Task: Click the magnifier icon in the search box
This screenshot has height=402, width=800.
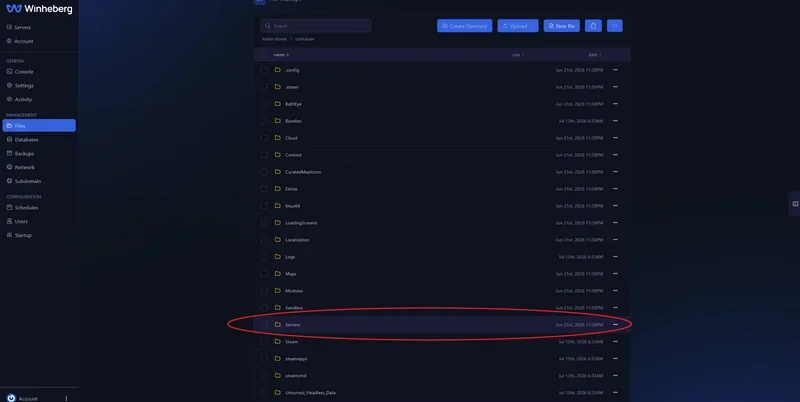Action: pyautogui.click(x=267, y=26)
